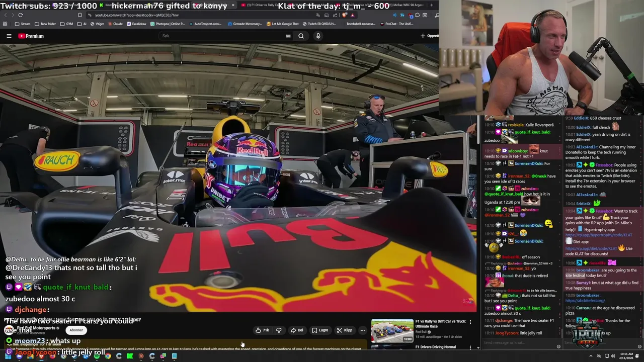Open the AutoTempest bookmark
The width and height of the screenshot is (644, 362).
click(x=205, y=24)
